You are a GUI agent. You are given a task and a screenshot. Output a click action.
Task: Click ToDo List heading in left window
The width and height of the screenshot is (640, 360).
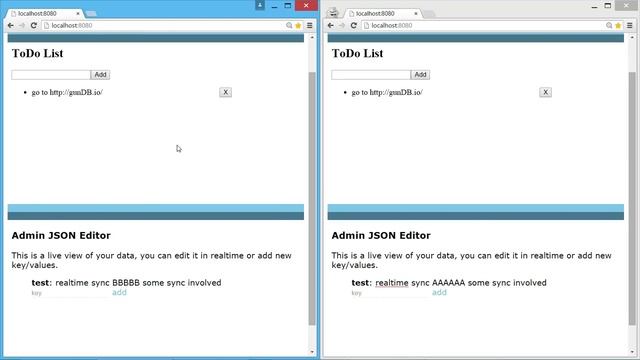point(38,53)
